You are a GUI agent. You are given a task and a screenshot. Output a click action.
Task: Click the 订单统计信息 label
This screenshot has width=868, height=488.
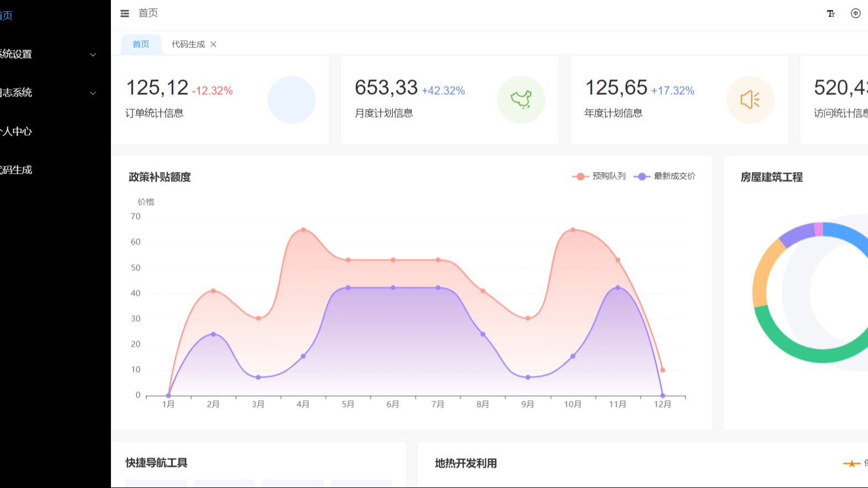pos(155,113)
